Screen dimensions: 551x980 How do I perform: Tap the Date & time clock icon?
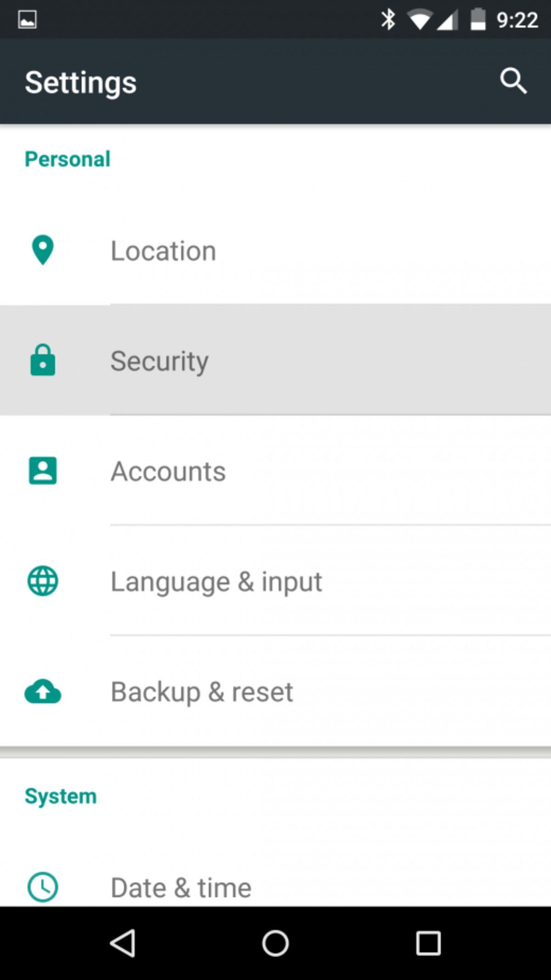pyautogui.click(x=42, y=887)
